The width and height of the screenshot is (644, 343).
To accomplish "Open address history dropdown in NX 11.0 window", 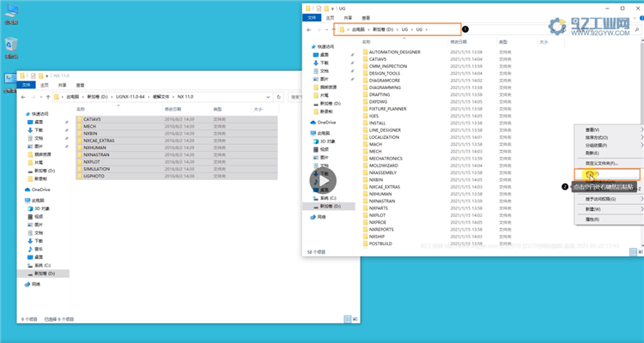I will pos(269,97).
